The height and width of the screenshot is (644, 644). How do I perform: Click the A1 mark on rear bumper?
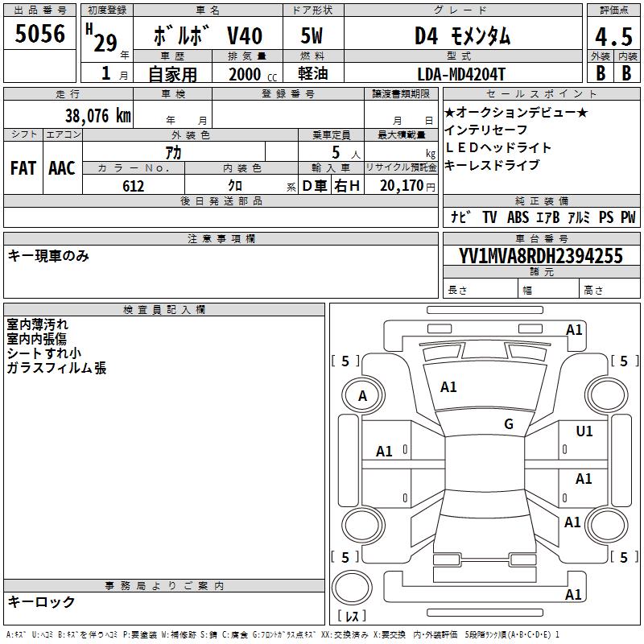pyautogui.click(x=573, y=595)
